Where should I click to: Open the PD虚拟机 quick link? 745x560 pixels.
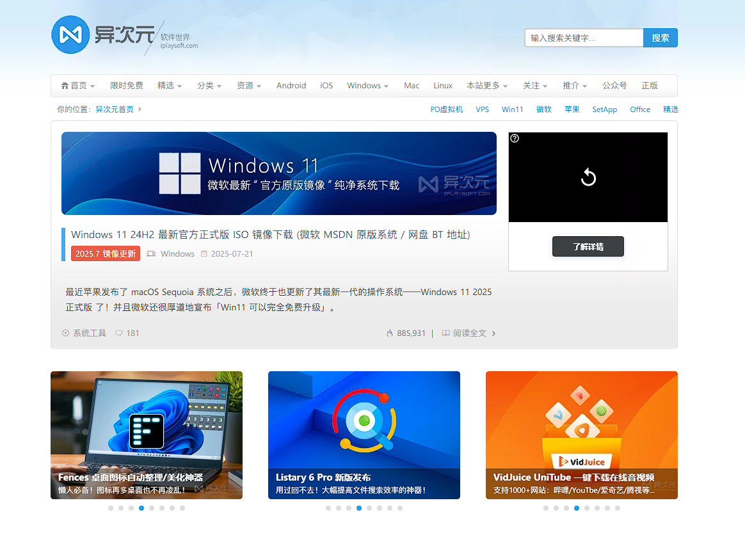[447, 109]
